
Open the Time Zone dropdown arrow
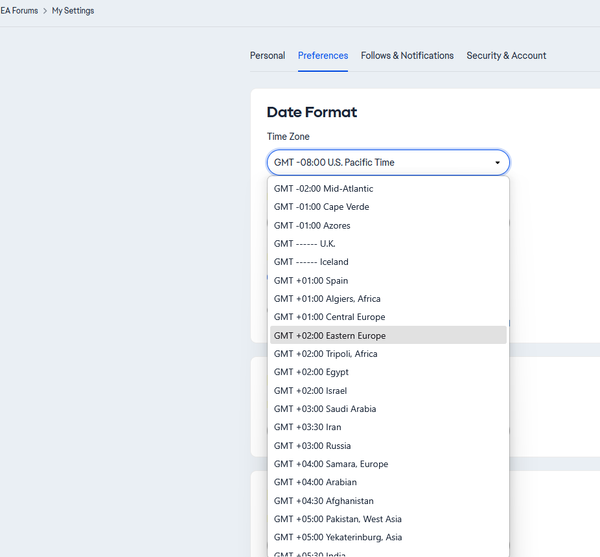[x=497, y=163]
